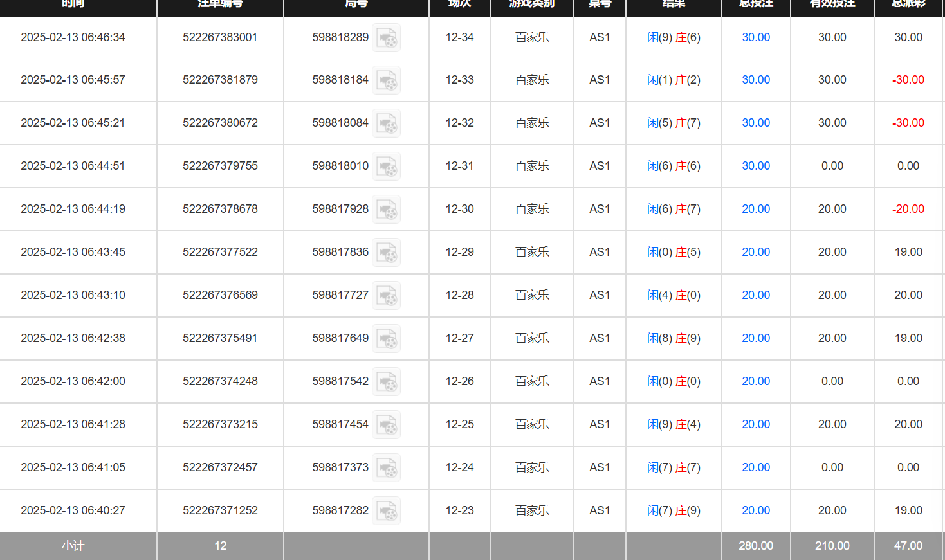
Task: View replay icon beside 598817542
Action: coord(387,382)
